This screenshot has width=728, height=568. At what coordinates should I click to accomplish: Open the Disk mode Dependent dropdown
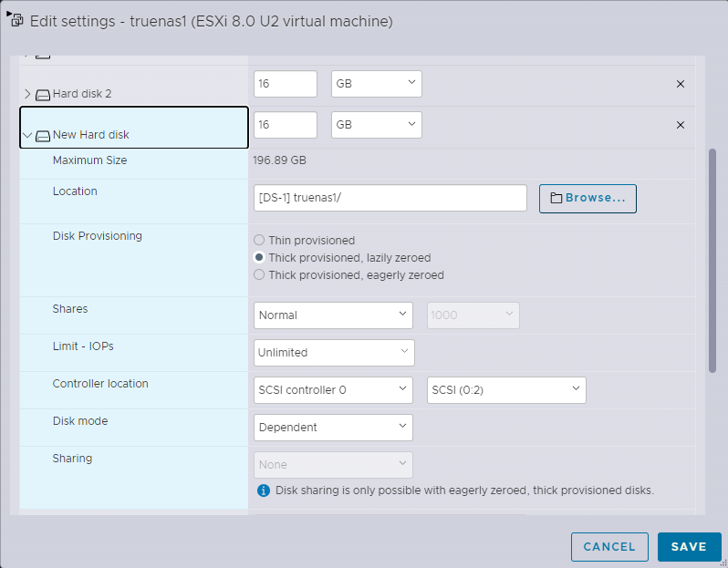point(333,428)
